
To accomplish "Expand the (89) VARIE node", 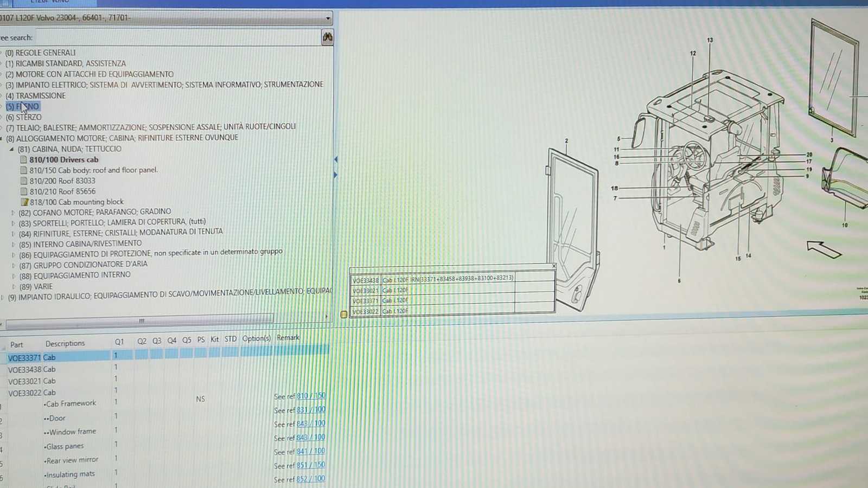I will coord(13,287).
